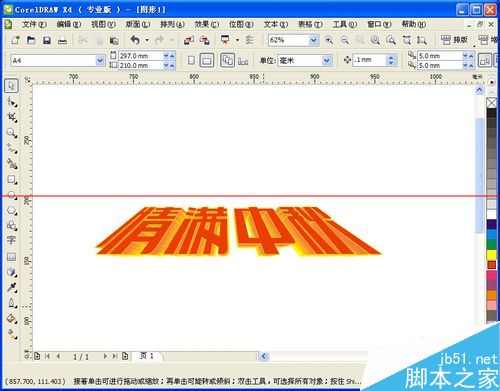Expand the application launcher arrow
The height and width of the screenshot is (391, 500).
237,40
